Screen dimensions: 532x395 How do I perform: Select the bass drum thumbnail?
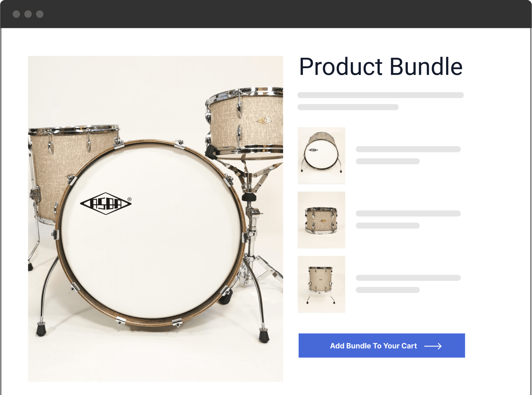321,156
